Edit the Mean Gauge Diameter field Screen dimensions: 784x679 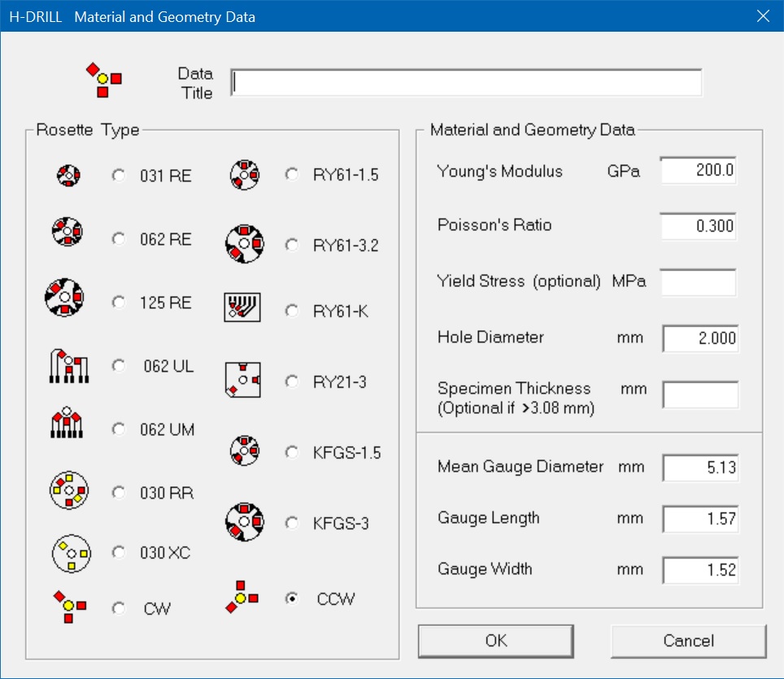coord(700,468)
